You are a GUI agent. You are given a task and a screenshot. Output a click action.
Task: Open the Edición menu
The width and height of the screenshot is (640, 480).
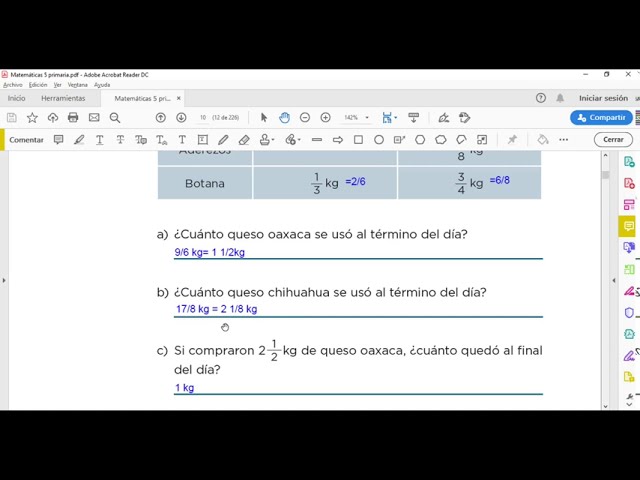click(x=38, y=85)
